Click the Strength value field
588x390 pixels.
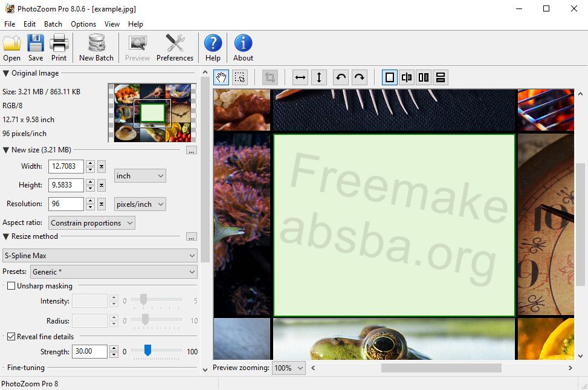[x=89, y=351]
